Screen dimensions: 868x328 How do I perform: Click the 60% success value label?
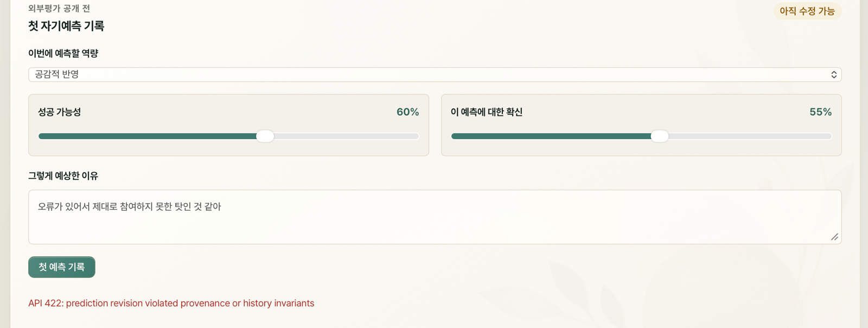coord(407,112)
